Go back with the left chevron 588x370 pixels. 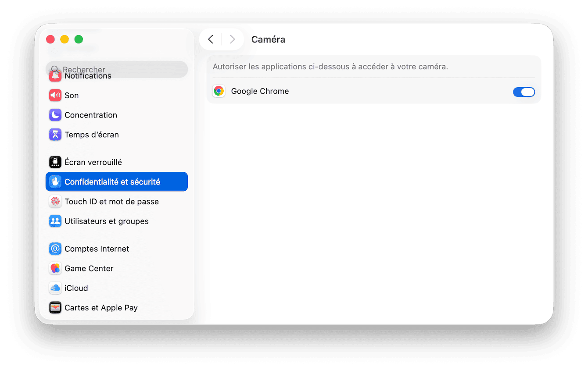coord(211,39)
